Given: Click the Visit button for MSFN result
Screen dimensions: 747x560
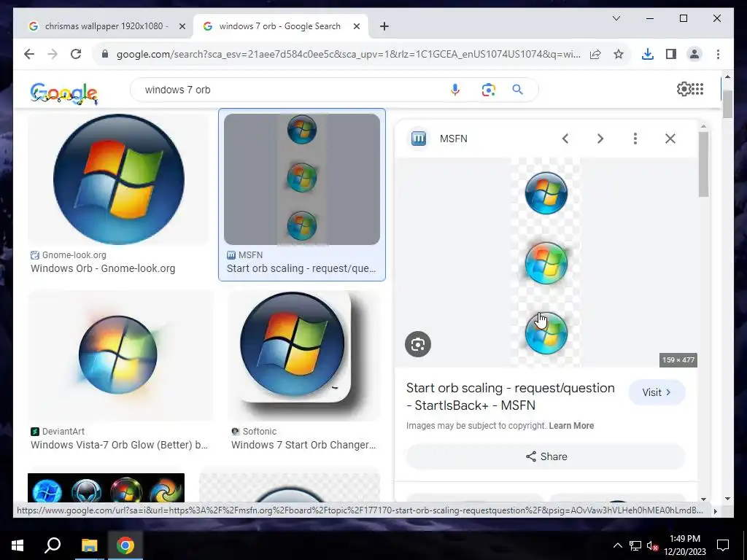Looking at the screenshot, I should 657,392.
